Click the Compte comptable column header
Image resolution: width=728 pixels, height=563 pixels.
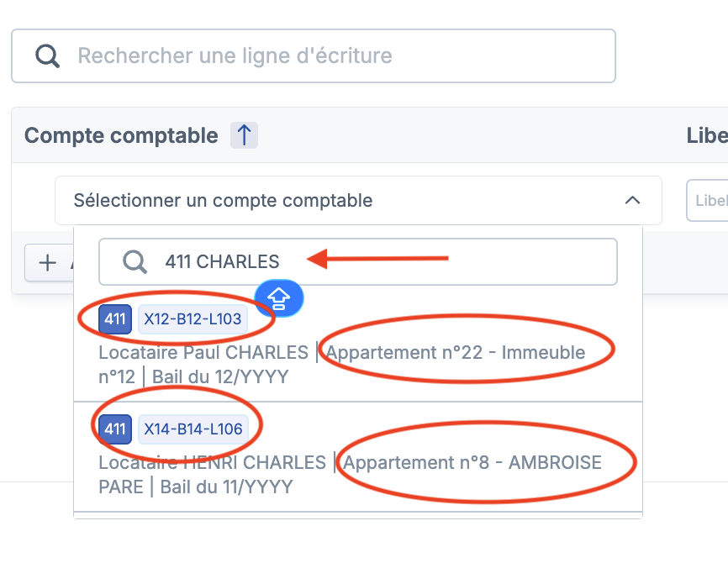pyautogui.click(x=121, y=135)
